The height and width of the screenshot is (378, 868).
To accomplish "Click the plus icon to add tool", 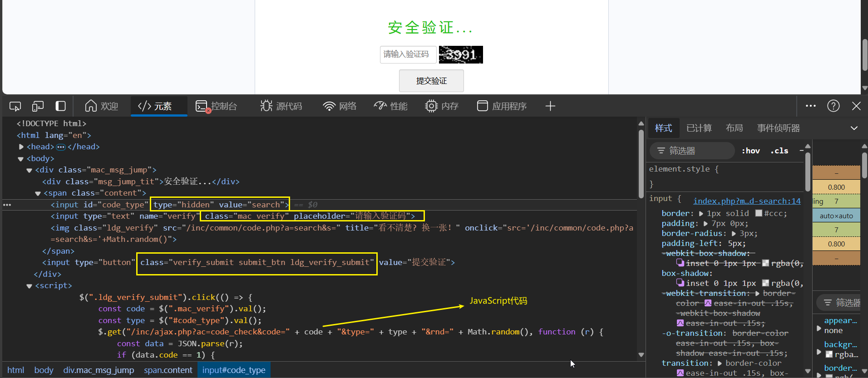I will pyautogui.click(x=550, y=106).
